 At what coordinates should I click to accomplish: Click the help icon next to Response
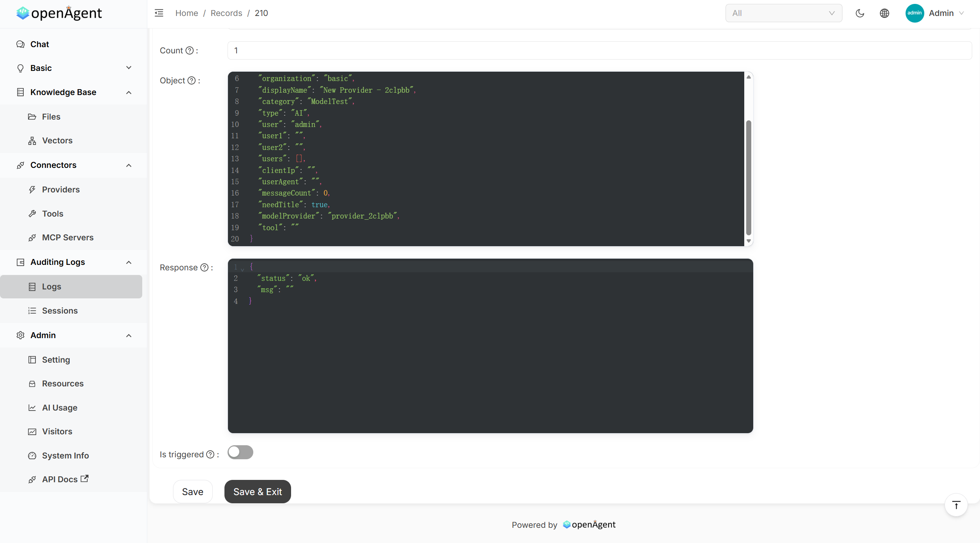coord(205,268)
